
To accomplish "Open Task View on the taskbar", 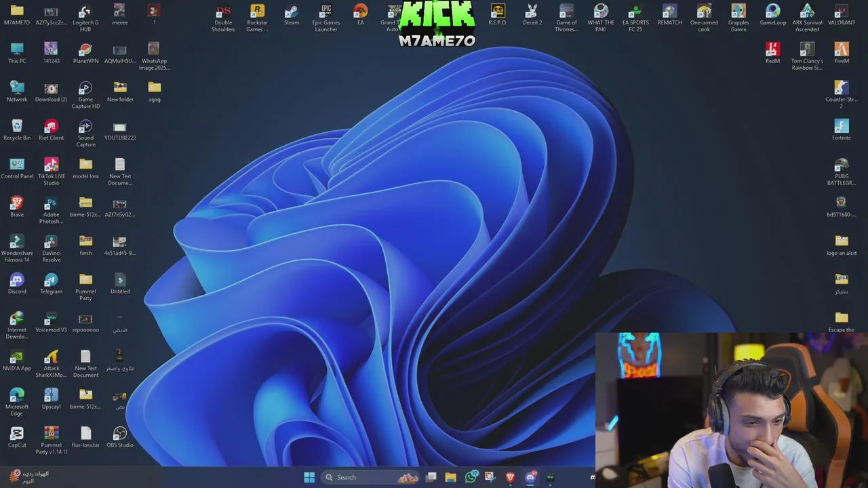I will [431, 477].
